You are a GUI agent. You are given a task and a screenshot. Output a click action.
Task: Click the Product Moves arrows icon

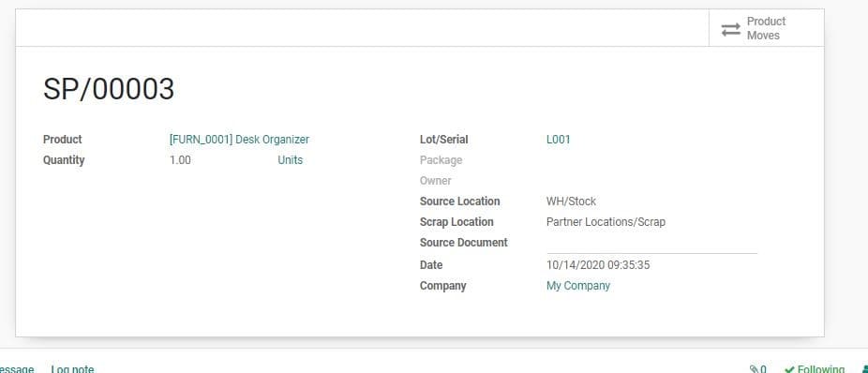coord(731,29)
